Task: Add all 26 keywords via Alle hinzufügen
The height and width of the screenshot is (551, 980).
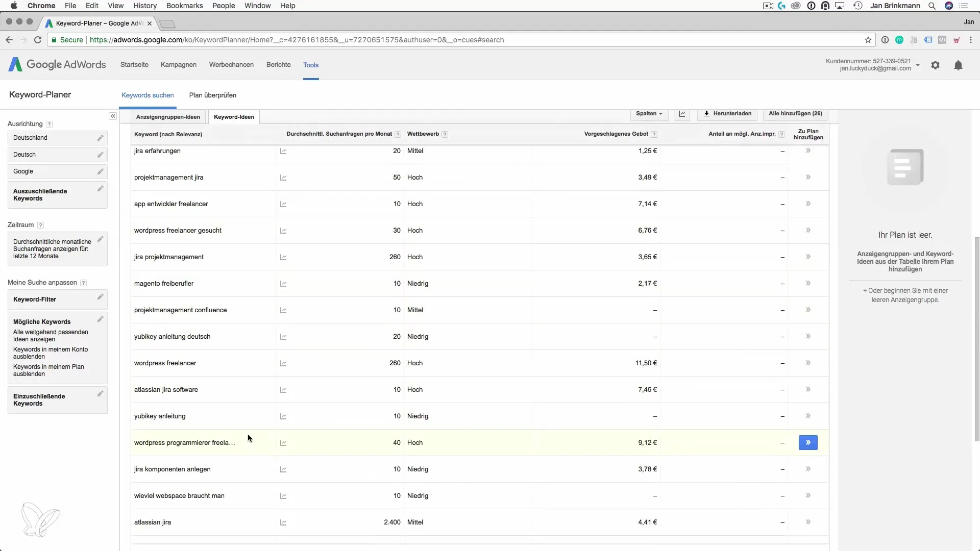Action: pyautogui.click(x=795, y=114)
